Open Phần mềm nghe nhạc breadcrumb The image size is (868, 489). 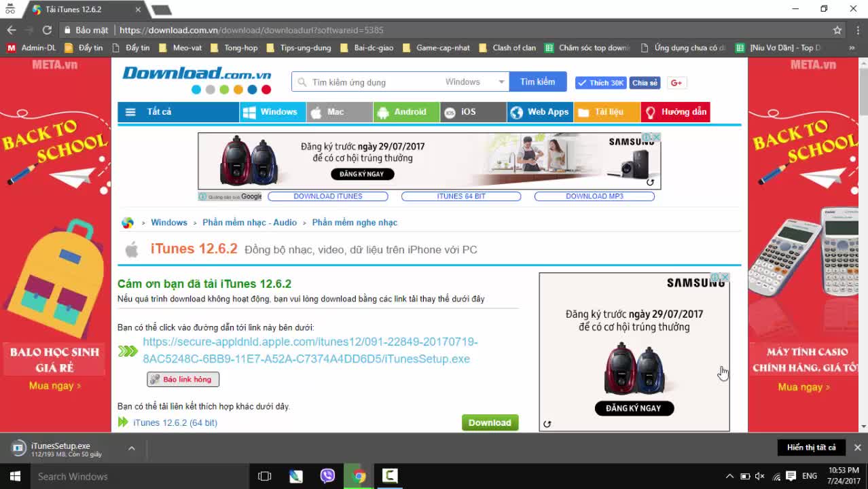pyautogui.click(x=355, y=223)
